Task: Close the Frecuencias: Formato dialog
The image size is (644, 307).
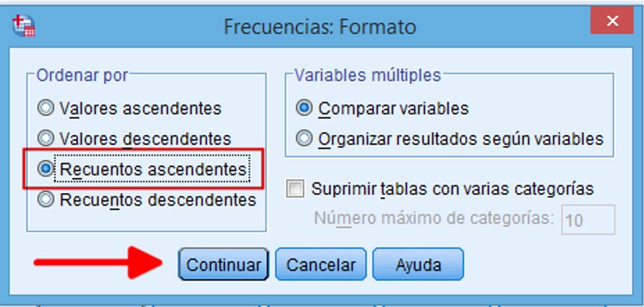Action: click(x=612, y=21)
